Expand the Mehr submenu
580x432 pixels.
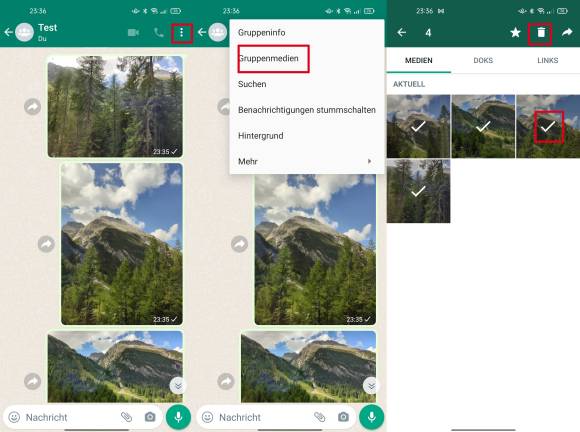tap(306, 161)
